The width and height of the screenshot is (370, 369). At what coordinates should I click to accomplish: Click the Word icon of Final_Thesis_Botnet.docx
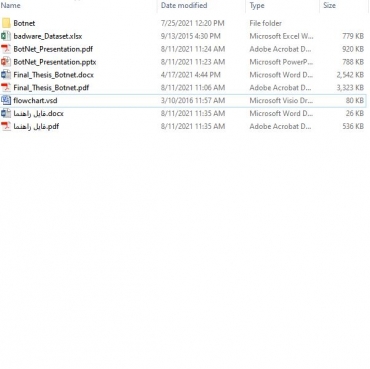click(x=6, y=75)
